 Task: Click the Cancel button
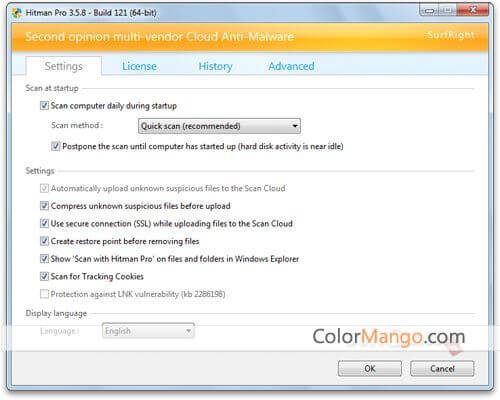(442, 368)
